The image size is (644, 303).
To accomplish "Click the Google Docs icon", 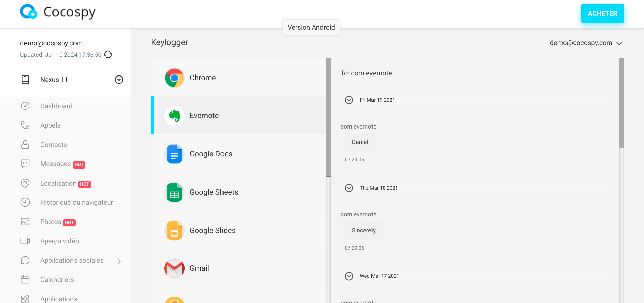I will (175, 154).
